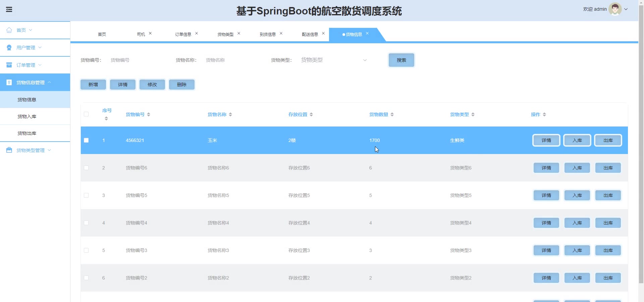Viewport: 644px width, 302px height.
Task: Click the page vertical scrollbar
Action: (641, 144)
